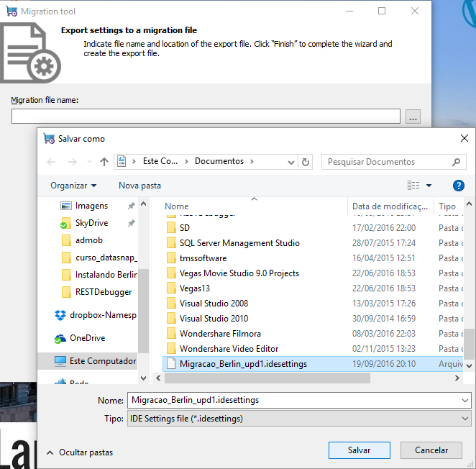Click the Migration file name field
This screenshot has height=469, width=476.
[x=206, y=117]
